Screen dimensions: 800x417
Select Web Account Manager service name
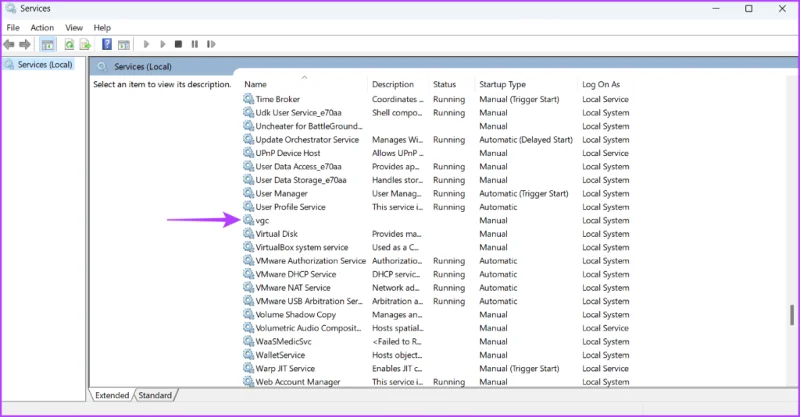click(298, 382)
